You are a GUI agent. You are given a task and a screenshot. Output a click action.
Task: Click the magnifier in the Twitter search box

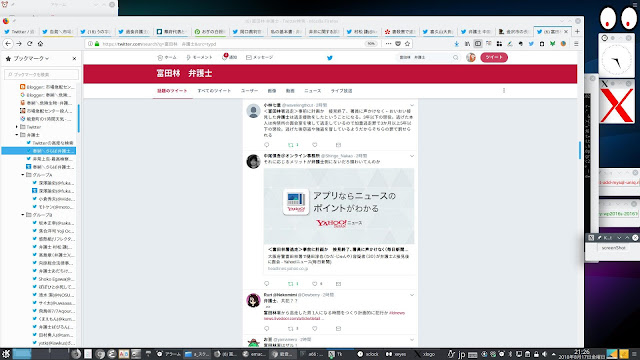(x=456, y=58)
